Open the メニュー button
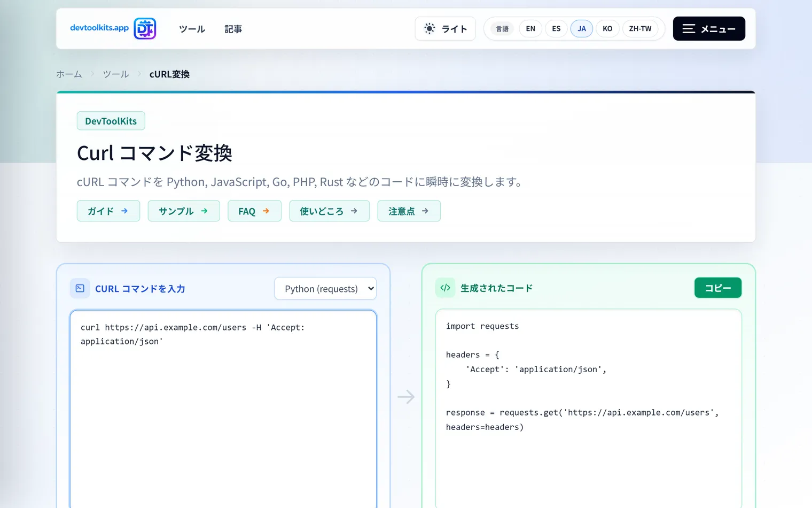This screenshot has width=812, height=508. coord(709,29)
